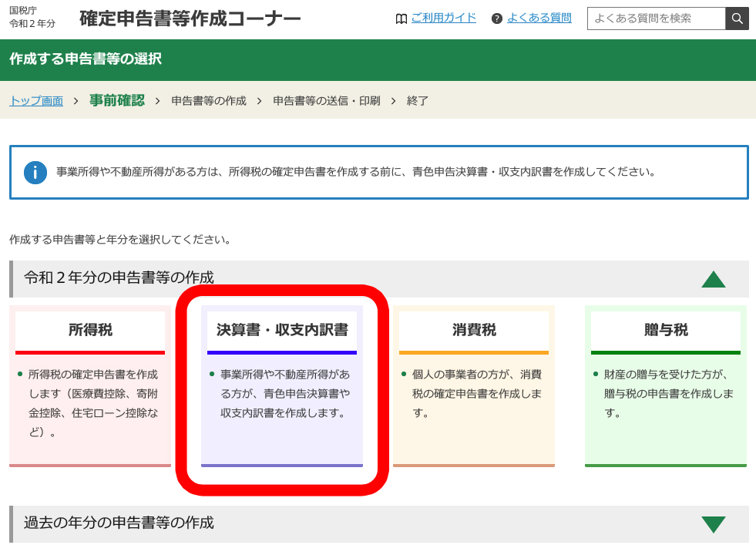Click the 確定申告書等作成コーナー site title
Viewport: 756px width, 545px height.
click(x=190, y=19)
